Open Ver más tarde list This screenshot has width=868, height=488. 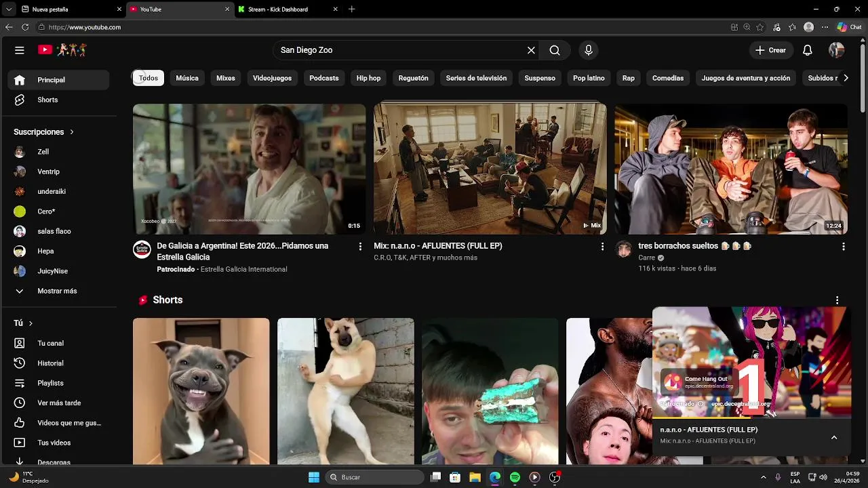pyautogui.click(x=58, y=403)
